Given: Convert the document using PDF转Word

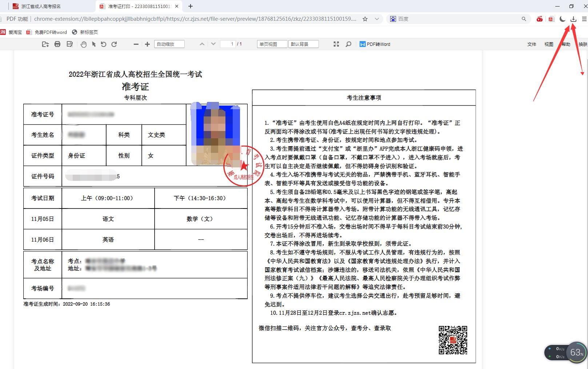Looking at the screenshot, I should coord(375,44).
